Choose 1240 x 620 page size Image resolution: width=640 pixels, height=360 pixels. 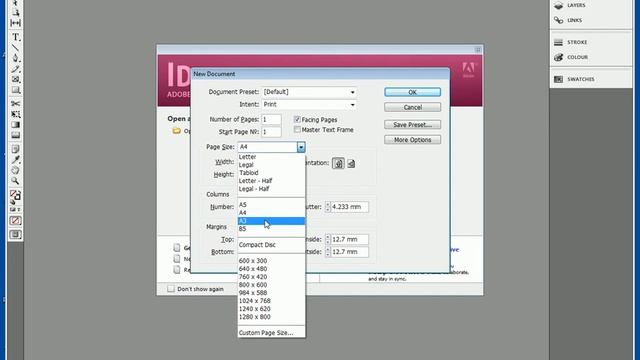tap(271, 309)
